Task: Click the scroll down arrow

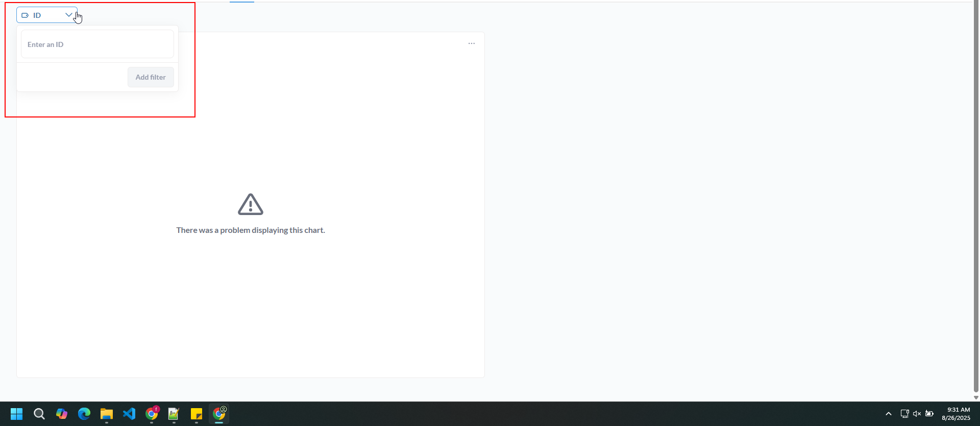Action: (x=976, y=397)
